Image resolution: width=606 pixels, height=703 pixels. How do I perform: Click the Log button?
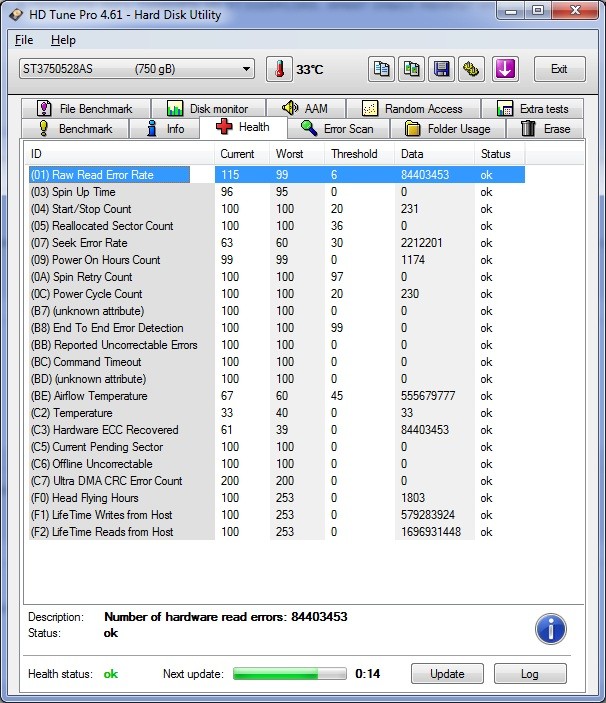pos(529,674)
